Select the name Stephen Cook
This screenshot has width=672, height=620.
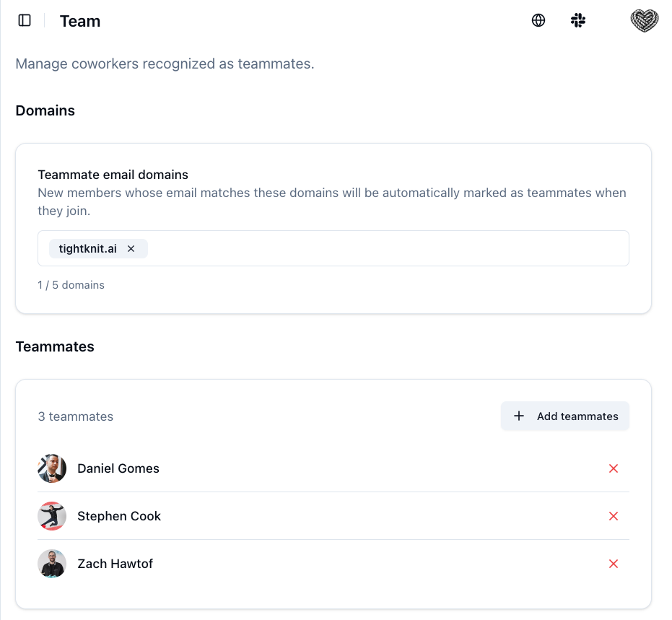[119, 516]
